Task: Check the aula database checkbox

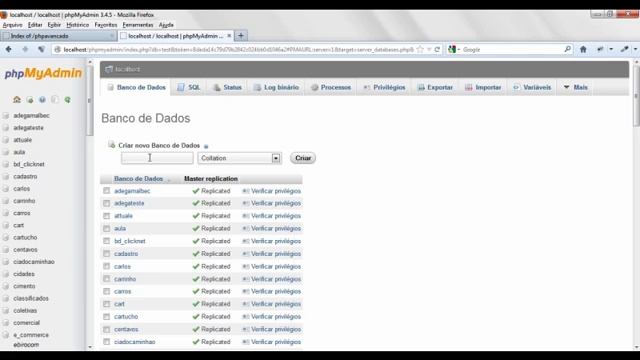Action: 107,229
